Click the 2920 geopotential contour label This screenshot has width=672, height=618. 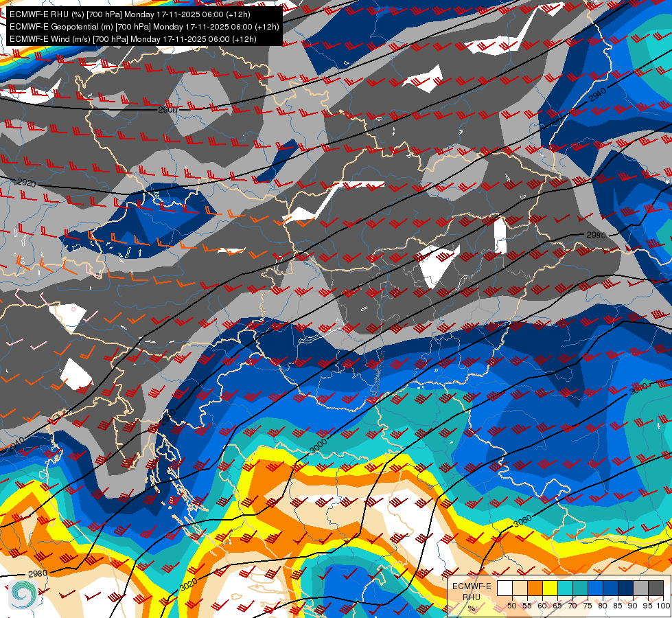[x=27, y=183]
